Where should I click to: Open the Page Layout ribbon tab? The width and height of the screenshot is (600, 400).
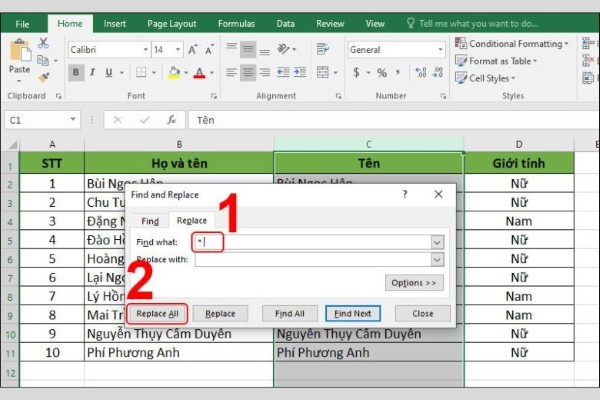click(x=173, y=22)
